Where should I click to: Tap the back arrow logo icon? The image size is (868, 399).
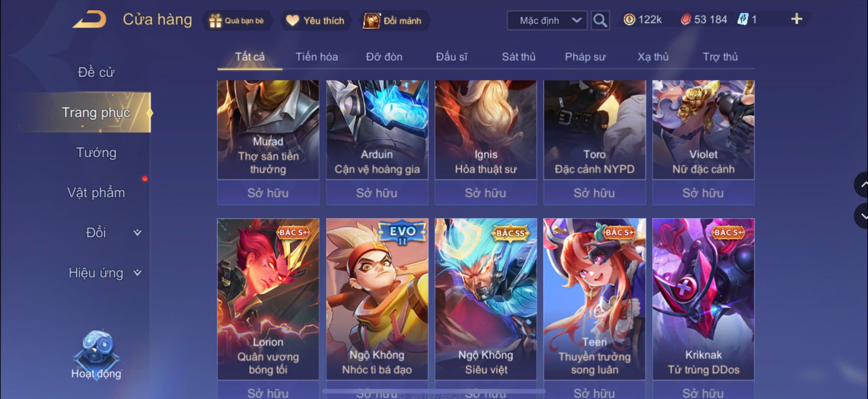click(x=90, y=20)
